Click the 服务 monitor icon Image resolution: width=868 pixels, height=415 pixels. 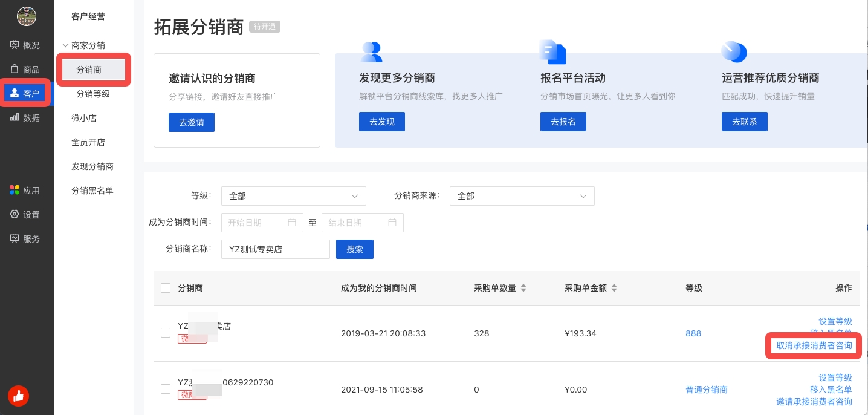pyautogui.click(x=15, y=238)
